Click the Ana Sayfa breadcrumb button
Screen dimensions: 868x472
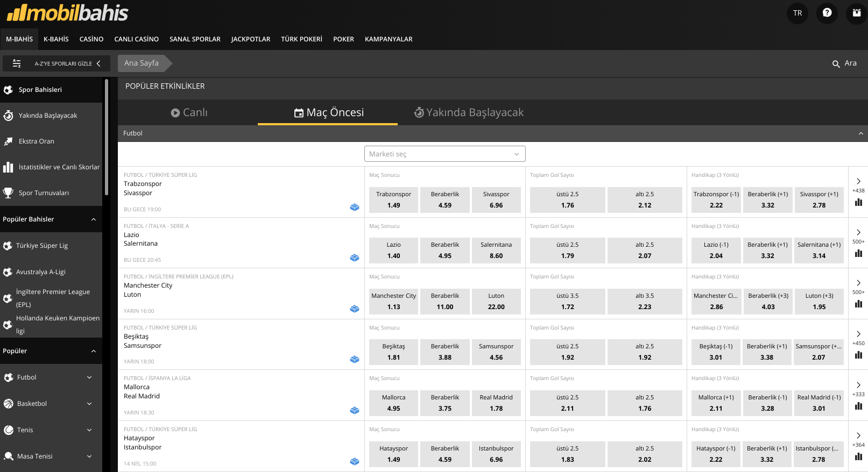(x=142, y=63)
